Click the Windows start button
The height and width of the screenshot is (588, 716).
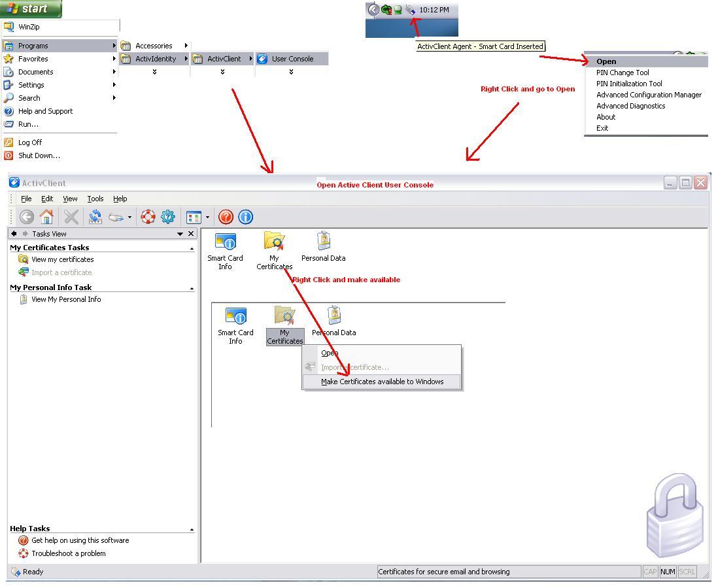tap(31, 9)
